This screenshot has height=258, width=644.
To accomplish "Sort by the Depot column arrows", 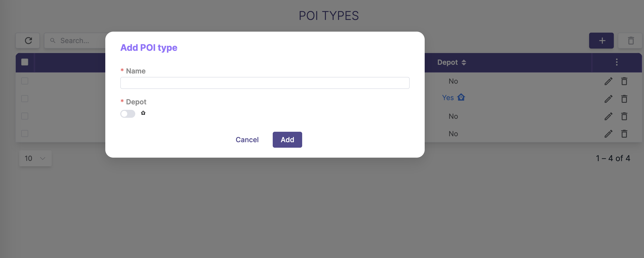I will point(464,62).
